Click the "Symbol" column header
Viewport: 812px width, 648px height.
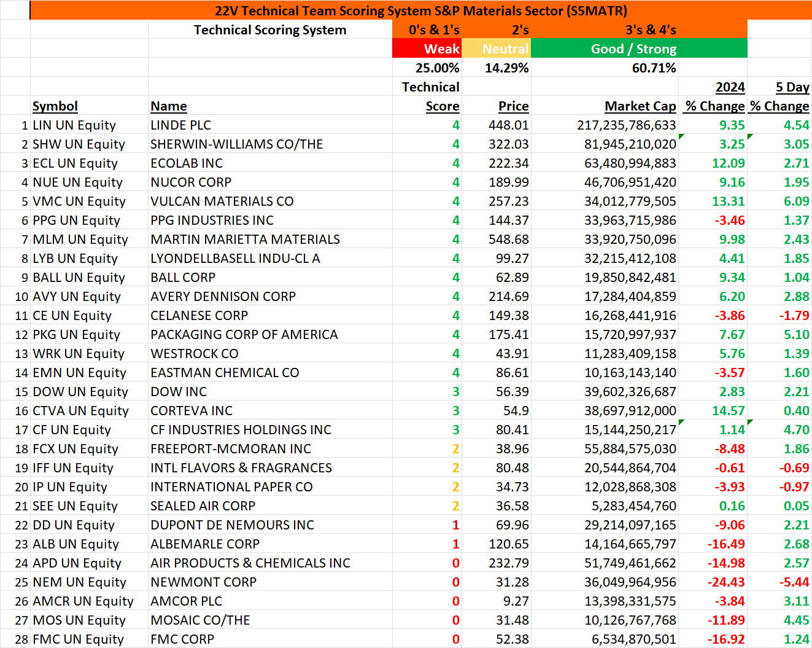(x=89, y=106)
